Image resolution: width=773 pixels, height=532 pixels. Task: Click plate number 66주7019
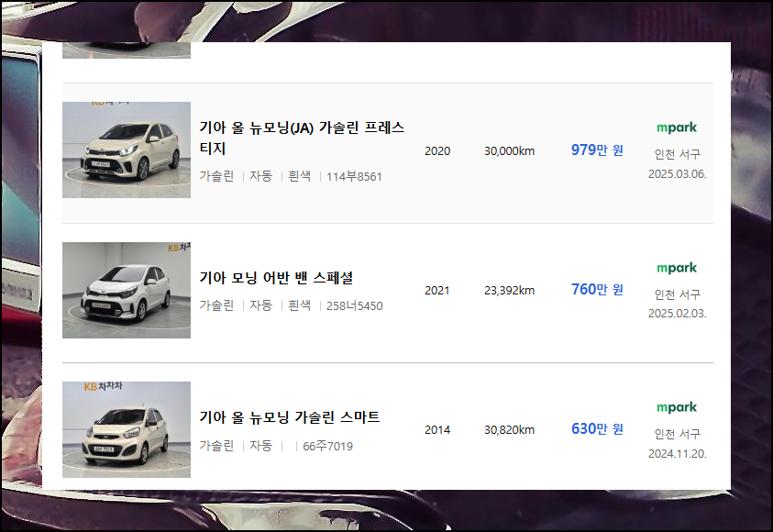[328, 446]
